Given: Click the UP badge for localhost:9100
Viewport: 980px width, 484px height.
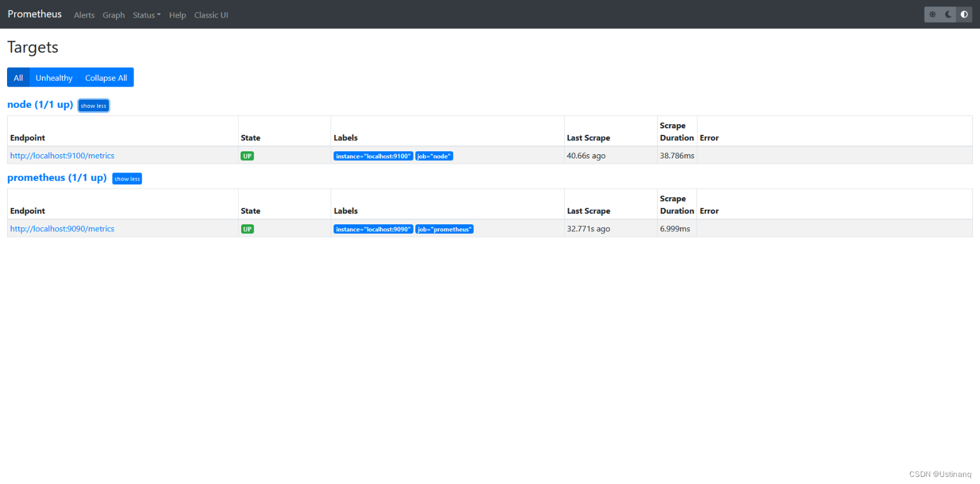Looking at the screenshot, I should pyautogui.click(x=248, y=157).
